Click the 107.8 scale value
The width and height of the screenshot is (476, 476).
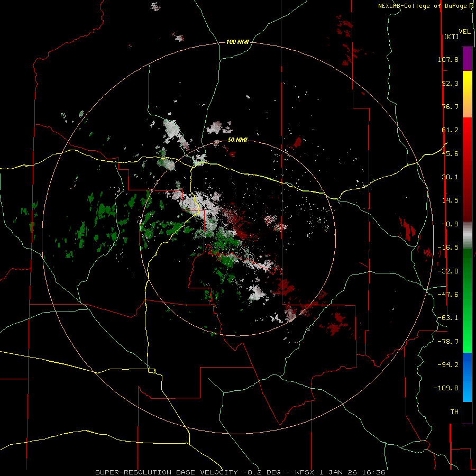click(448, 59)
